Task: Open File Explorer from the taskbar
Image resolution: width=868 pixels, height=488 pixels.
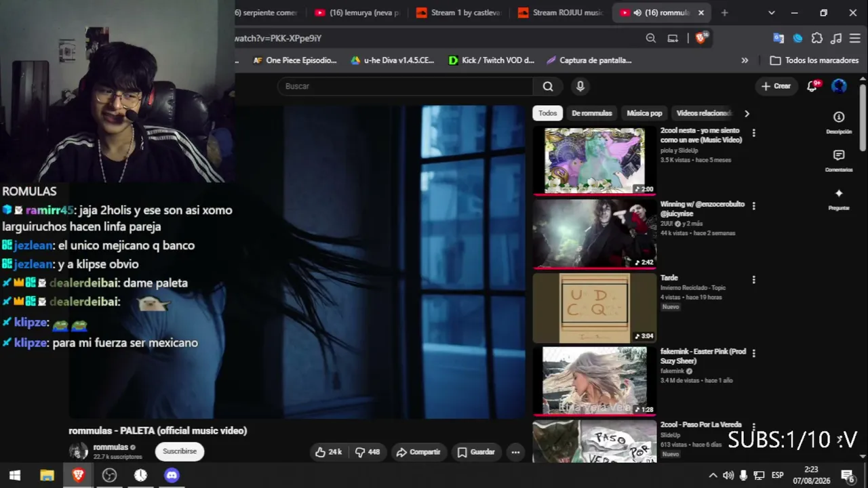Action: coord(47,475)
